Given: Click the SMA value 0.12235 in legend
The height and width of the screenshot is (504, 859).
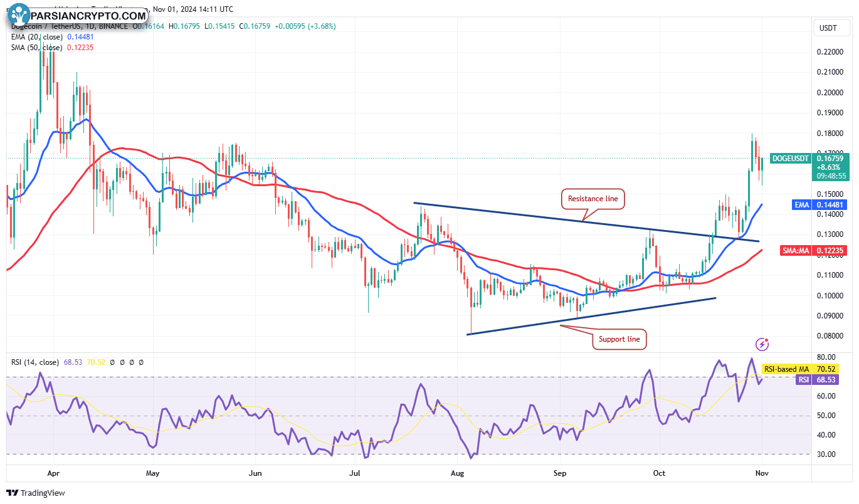Looking at the screenshot, I should tap(80, 48).
